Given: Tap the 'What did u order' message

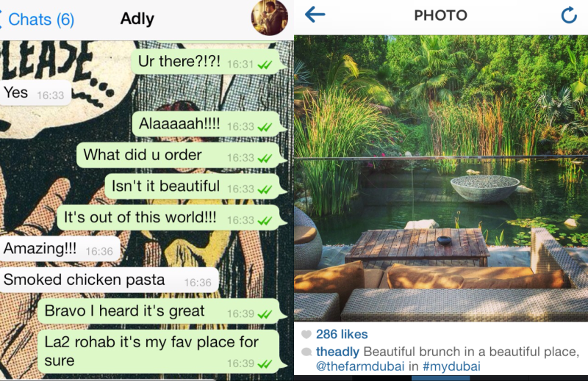Looking at the screenshot, I should tap(179, 155).
